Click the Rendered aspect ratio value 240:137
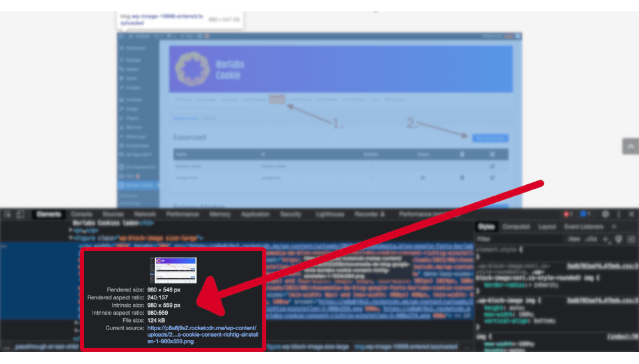 [158, 297]
